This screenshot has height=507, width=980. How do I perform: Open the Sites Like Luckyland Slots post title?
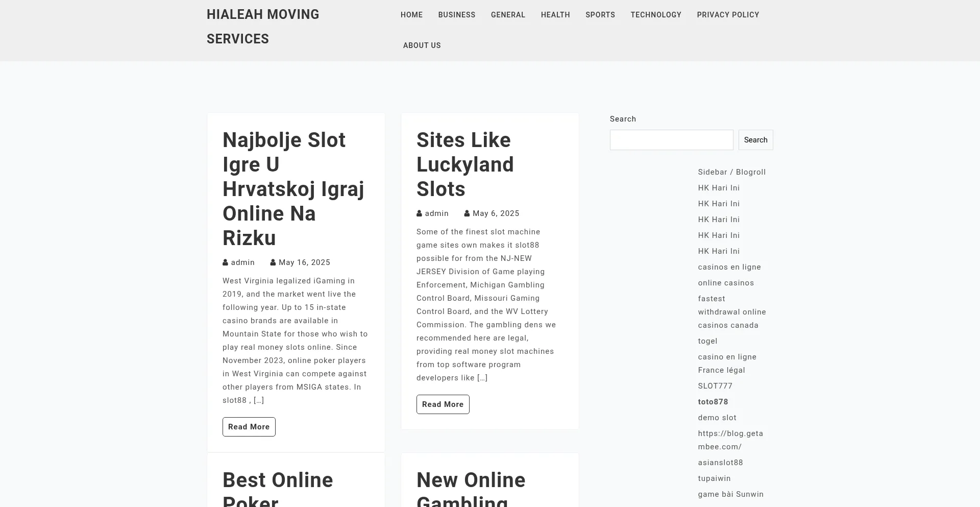(464, 164)
